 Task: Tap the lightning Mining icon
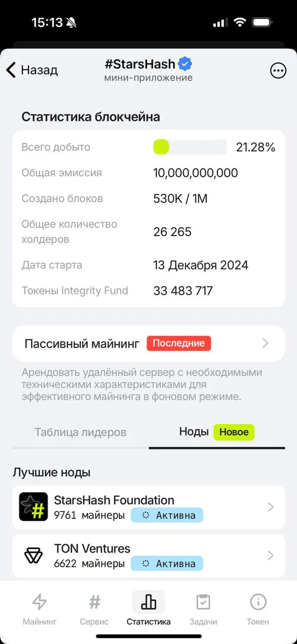[40, 602]
